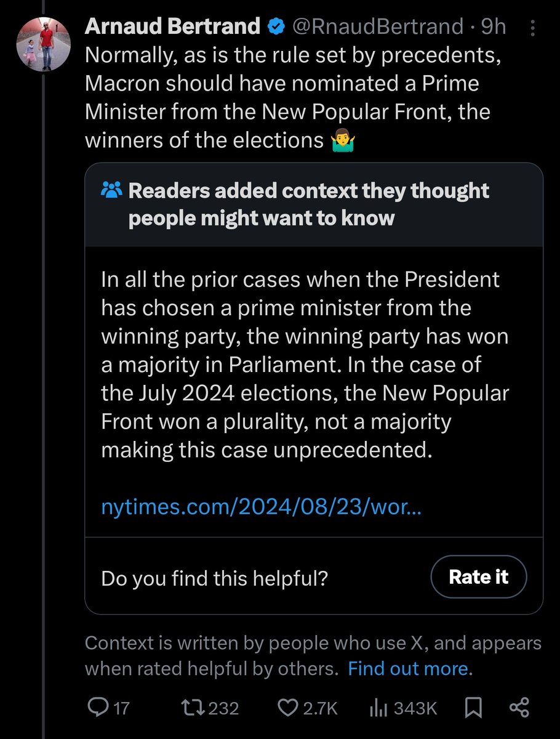Tap the Readers added context header
560x739 pixels.
tap(308, 203)
